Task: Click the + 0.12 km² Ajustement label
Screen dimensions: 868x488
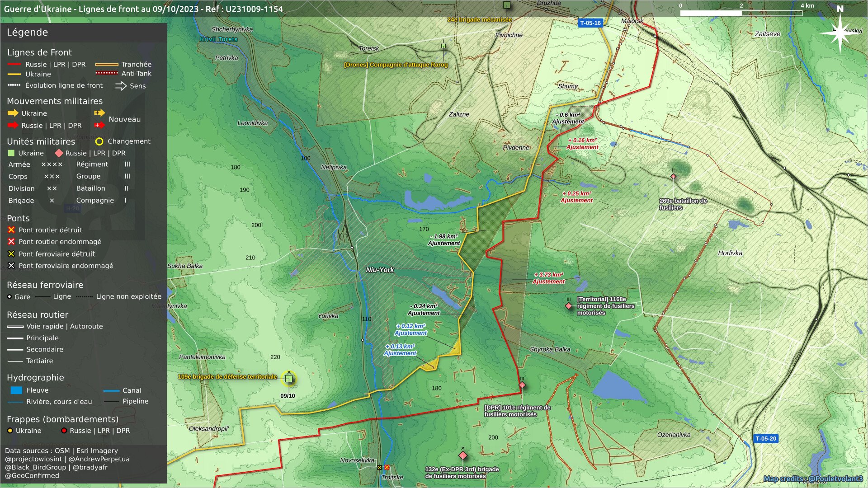Action: pos(410,329)
